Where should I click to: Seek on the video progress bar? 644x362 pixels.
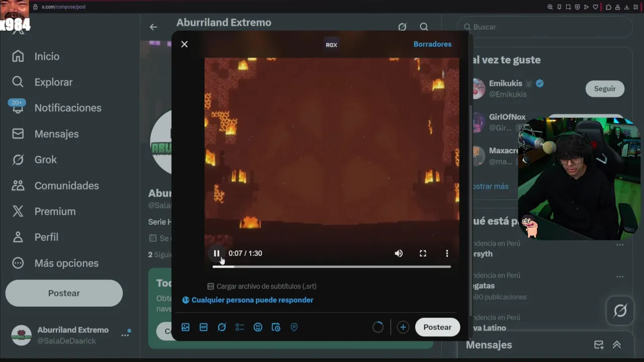click(332, 266)
